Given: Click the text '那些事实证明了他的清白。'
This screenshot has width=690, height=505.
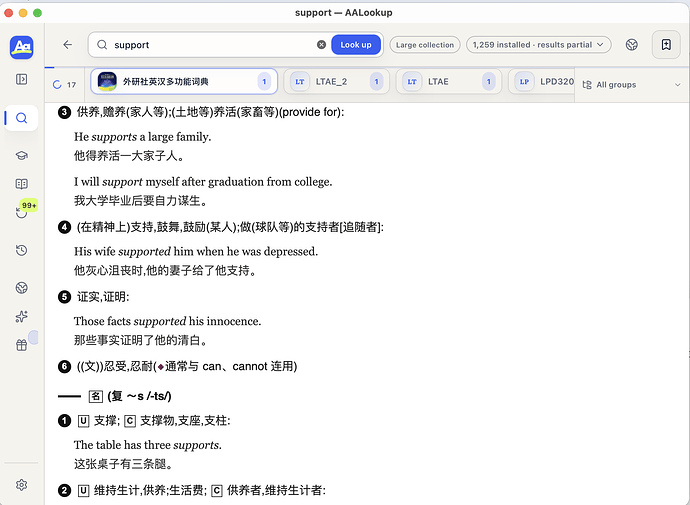Looking at the screenshot, I should (141, 340).
